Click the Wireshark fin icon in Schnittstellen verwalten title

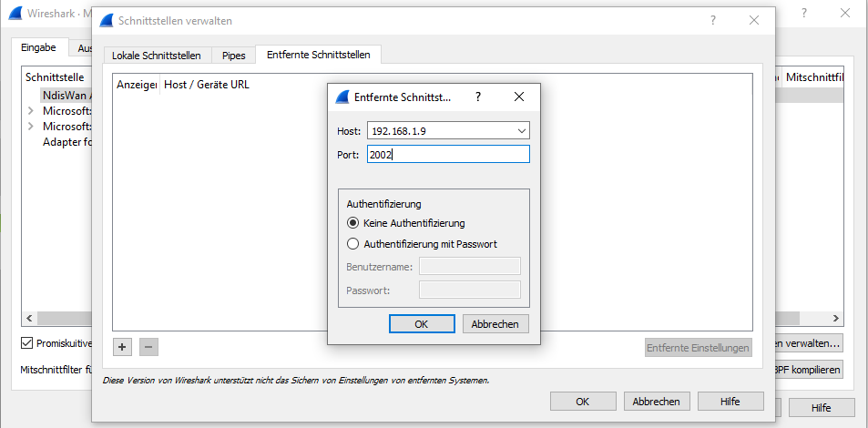(107, 20)
